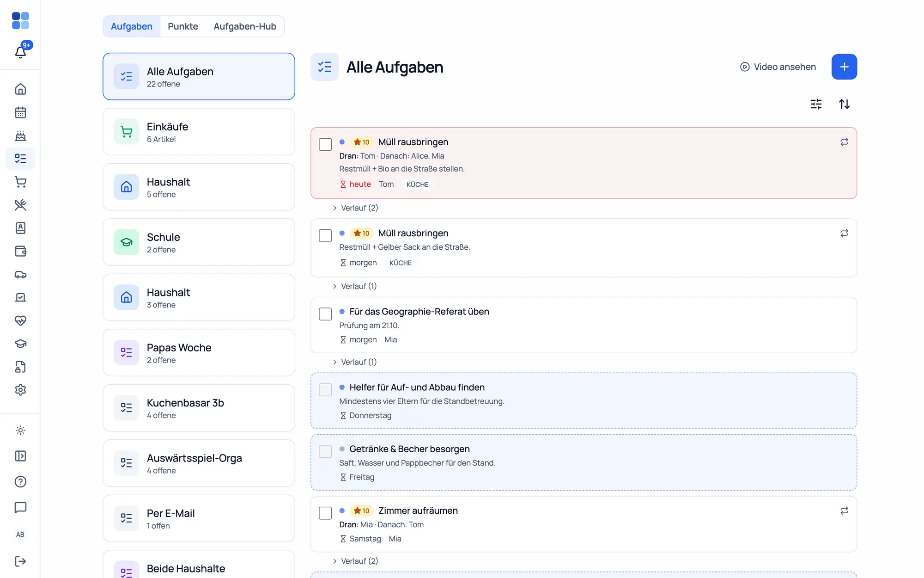Go to the home icon in sidebar

[x=20, y=89]
